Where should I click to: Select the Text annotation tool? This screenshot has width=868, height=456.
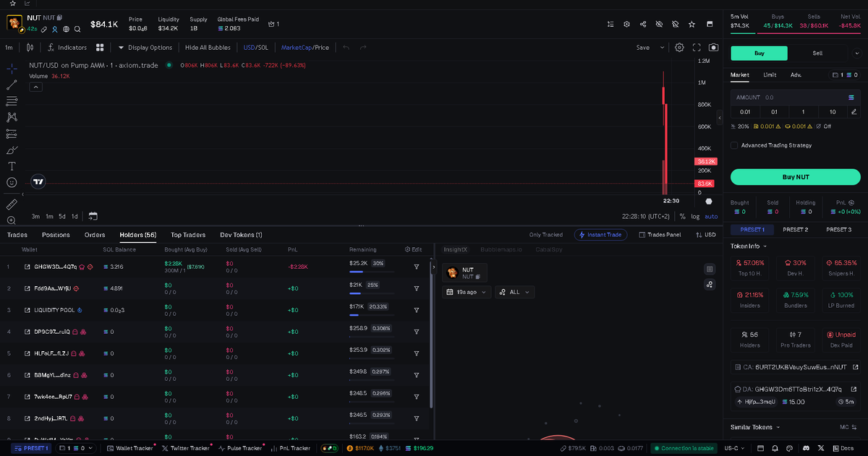click(x=12, y=166)
